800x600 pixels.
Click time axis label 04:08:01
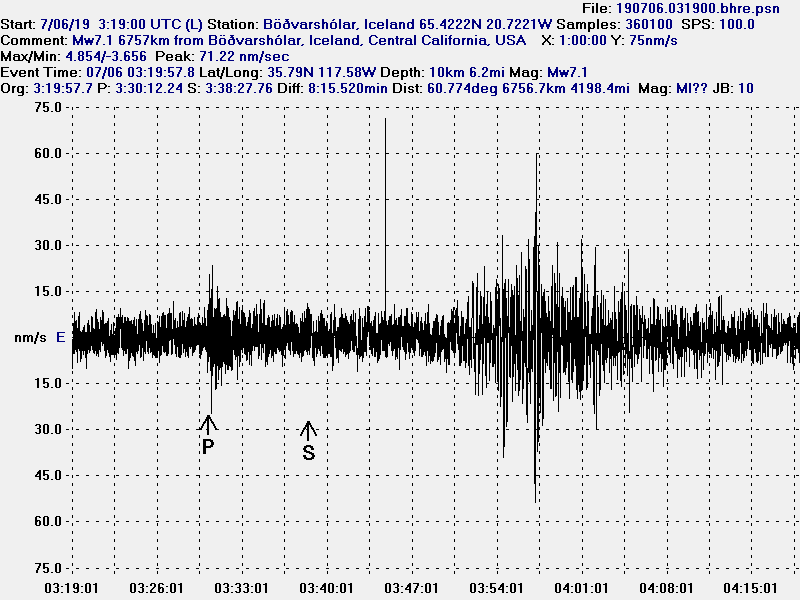click(x=666, y=588)
